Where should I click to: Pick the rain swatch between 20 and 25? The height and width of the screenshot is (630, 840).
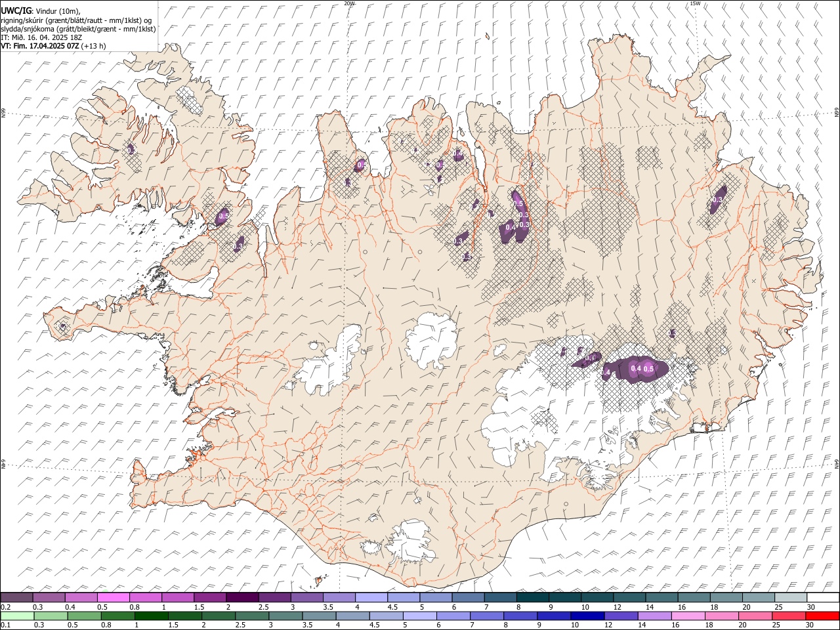point(755,616)
